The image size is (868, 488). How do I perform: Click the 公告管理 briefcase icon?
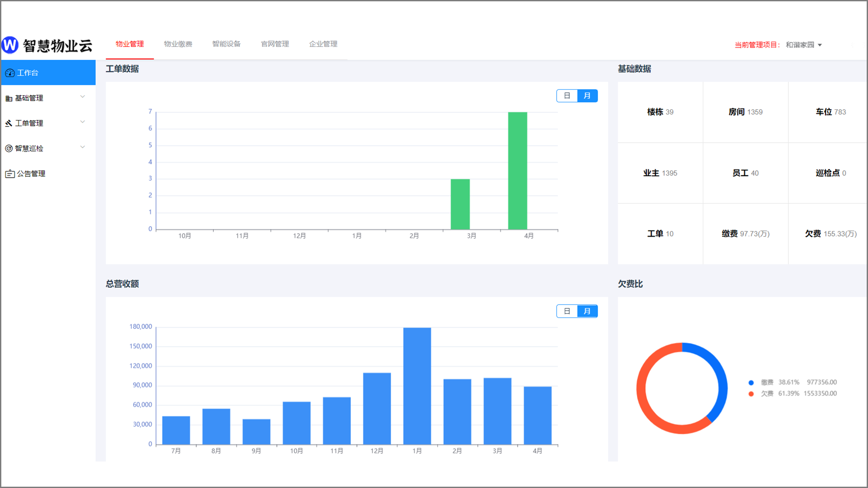pyautogui.click(x=10, y=174)
